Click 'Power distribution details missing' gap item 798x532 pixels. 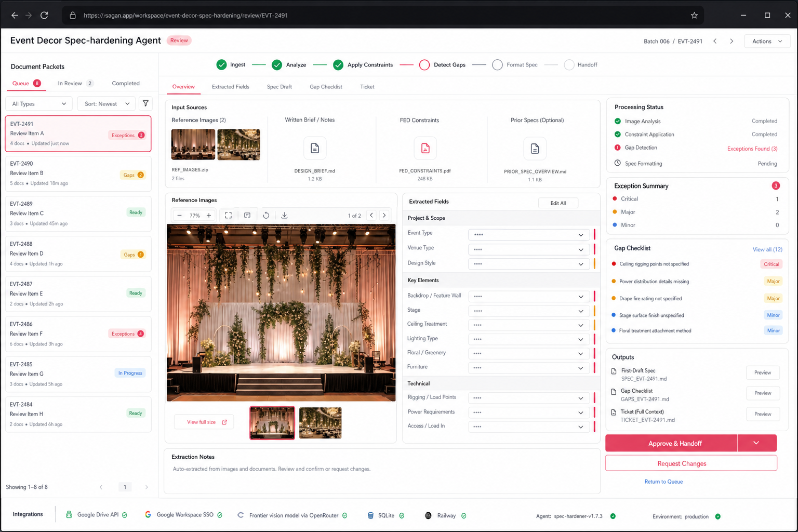pyautogui.click(x=654, y=282)
